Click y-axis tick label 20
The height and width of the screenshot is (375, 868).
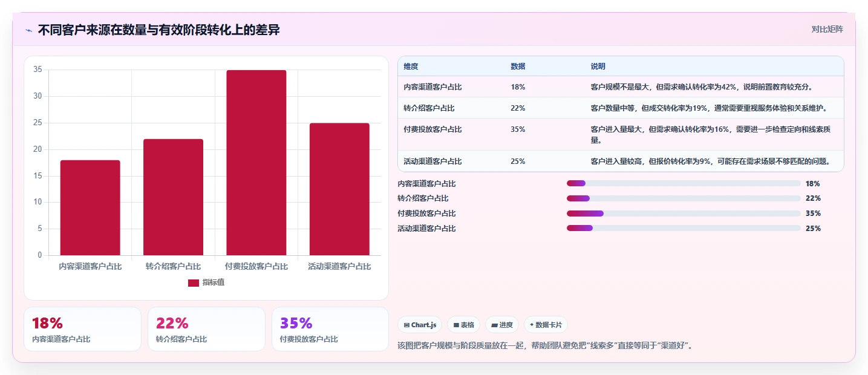coord(38,149)
